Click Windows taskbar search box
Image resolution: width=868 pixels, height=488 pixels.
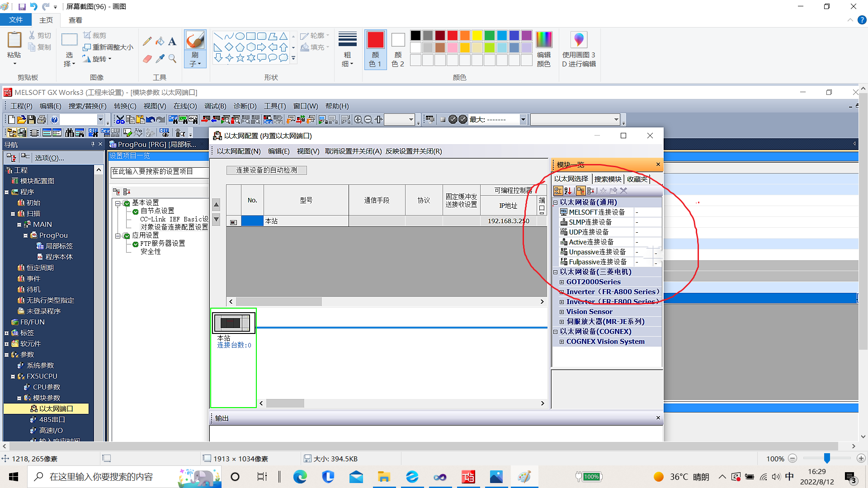[x=102, y=477]
